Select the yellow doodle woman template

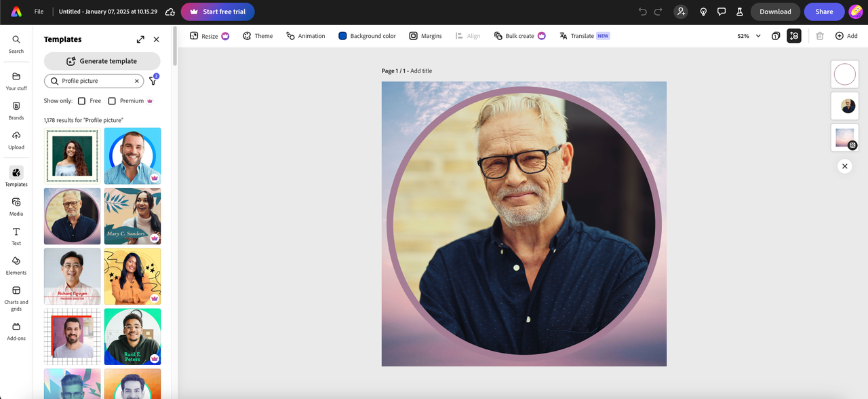tap(132, 276)
